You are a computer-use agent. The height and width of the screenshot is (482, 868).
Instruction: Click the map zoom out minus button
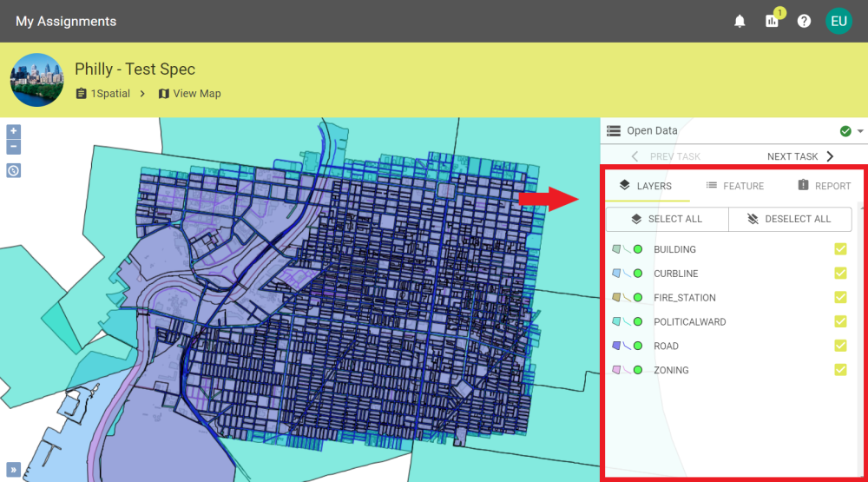13,147
